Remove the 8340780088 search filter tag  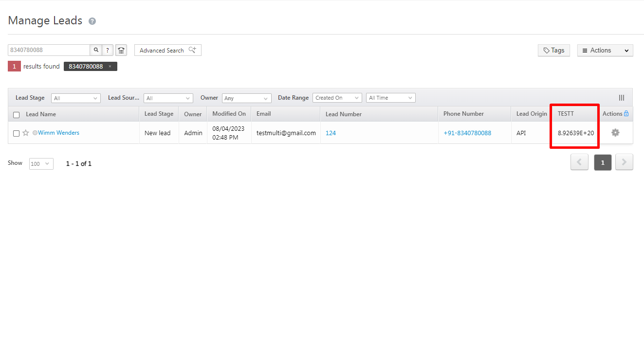click(110, 67)
